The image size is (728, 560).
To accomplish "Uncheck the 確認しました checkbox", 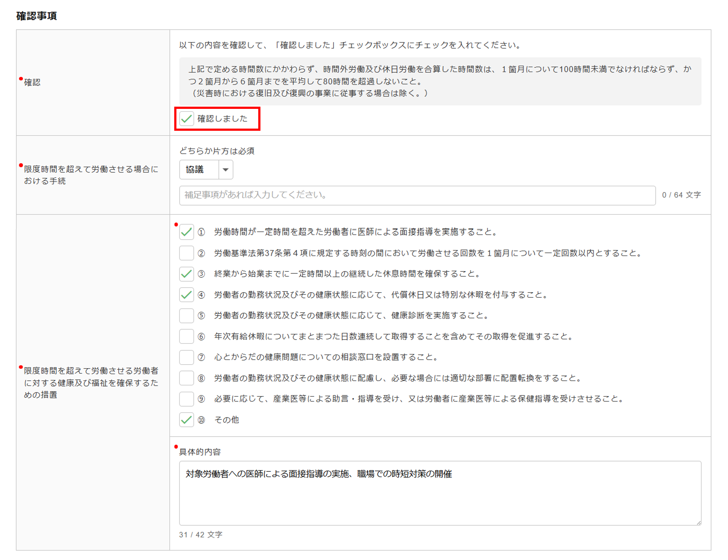I will pyautogui.click(x=186, y=119).
